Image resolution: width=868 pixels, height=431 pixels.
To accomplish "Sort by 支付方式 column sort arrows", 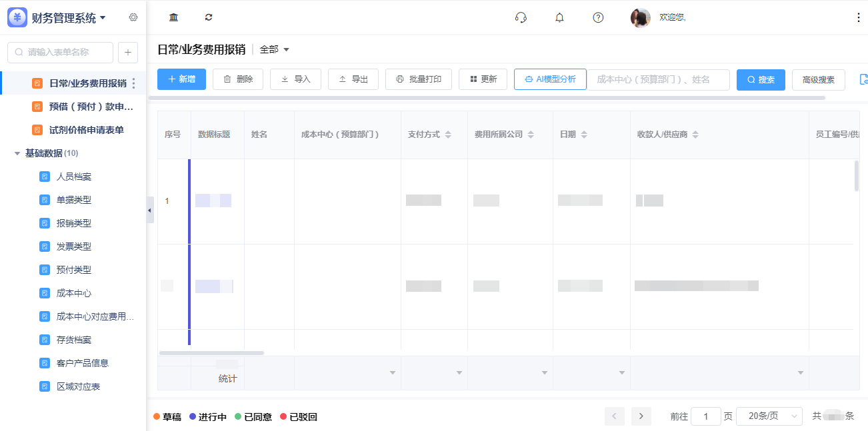I will click(448, 135).
